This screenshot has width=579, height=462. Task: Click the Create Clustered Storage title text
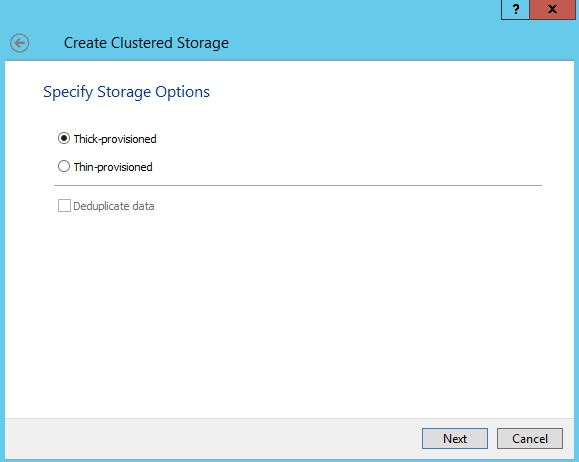(x=146, y=43)
